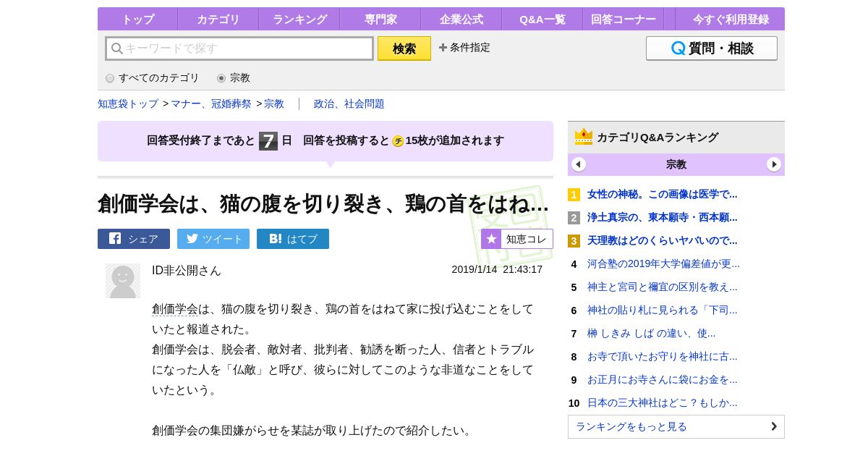Focus the keyword search field
This screenshot has height=456, width=868.
coord(239,48)
